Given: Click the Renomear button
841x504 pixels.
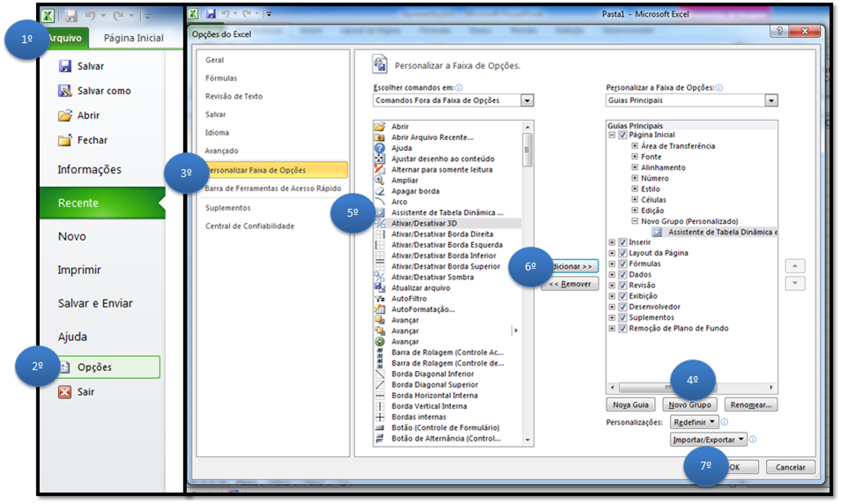Looking at the screenshot, I should tap(750, 404).
